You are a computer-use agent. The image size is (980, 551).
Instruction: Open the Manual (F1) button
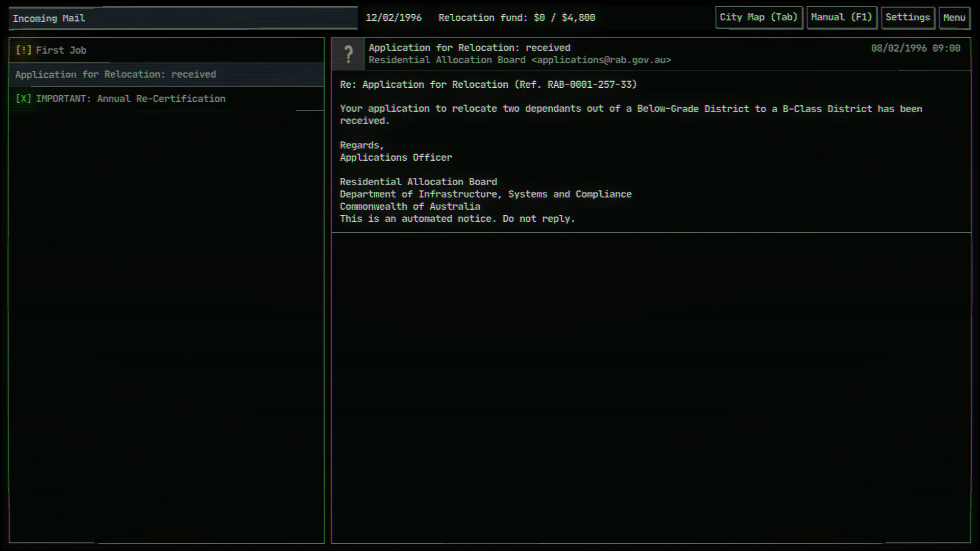842,17
